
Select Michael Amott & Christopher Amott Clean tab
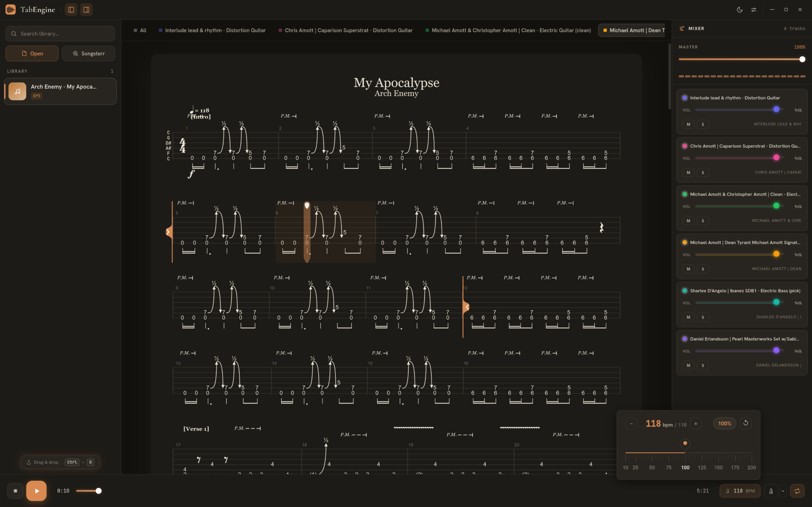(x=508, y=30)
